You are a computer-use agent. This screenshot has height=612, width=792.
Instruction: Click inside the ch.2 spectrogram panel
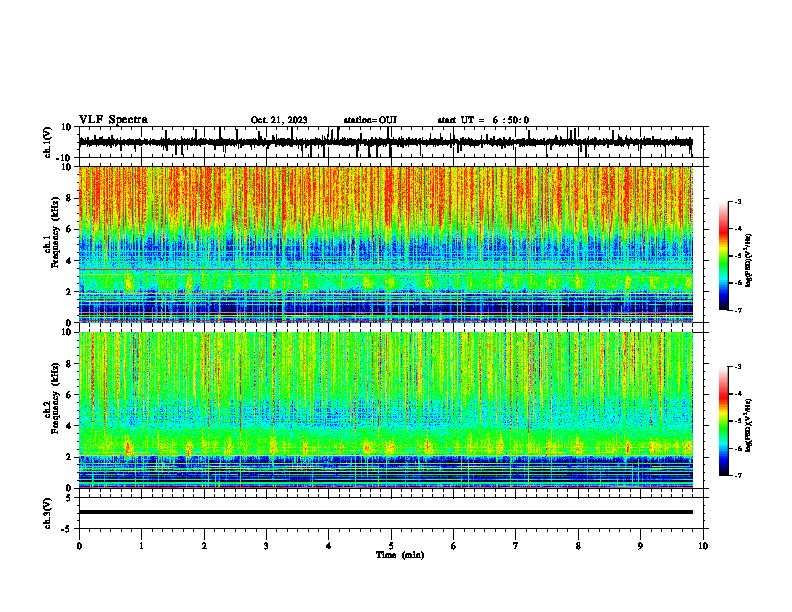385,410
